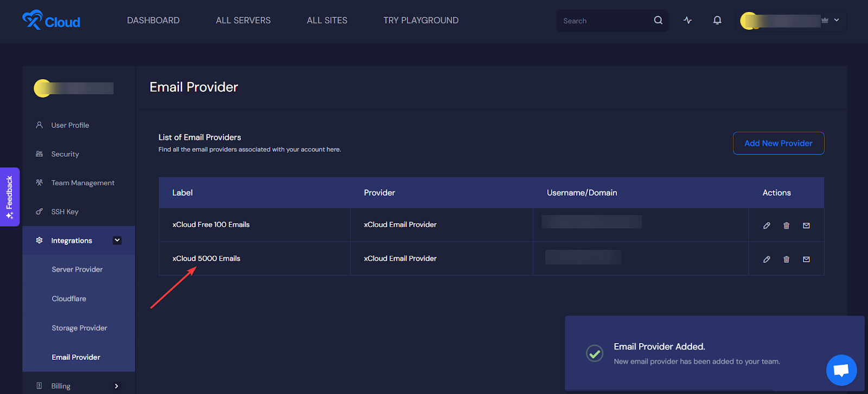868x394 pixels.
Task: Click the Team Management icon
Action: click(x=39, y=183)
